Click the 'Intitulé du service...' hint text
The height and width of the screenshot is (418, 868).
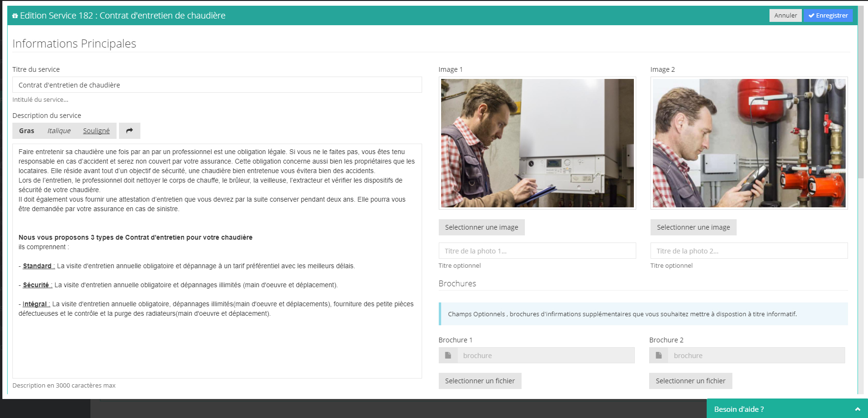pos(40,99)
